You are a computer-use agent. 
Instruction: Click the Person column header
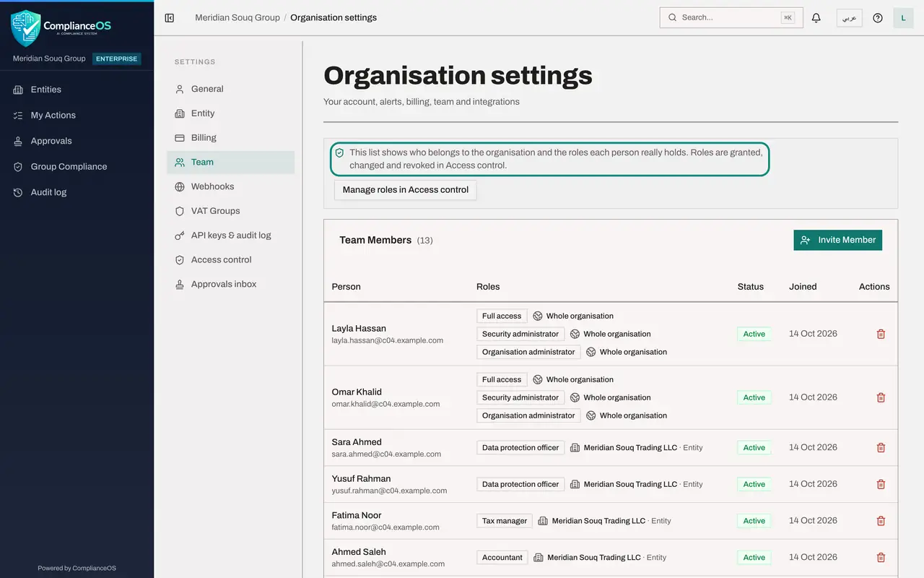pos(346,287)
